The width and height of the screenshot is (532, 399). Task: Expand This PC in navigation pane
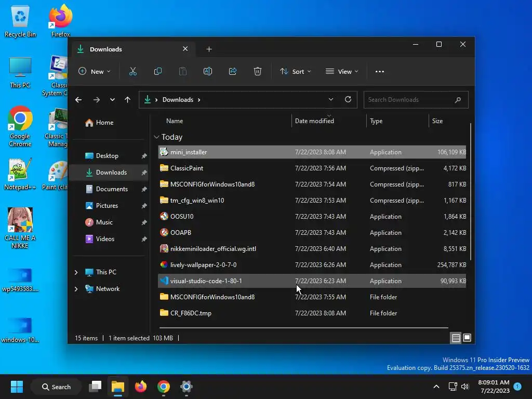tap(76, 272)
